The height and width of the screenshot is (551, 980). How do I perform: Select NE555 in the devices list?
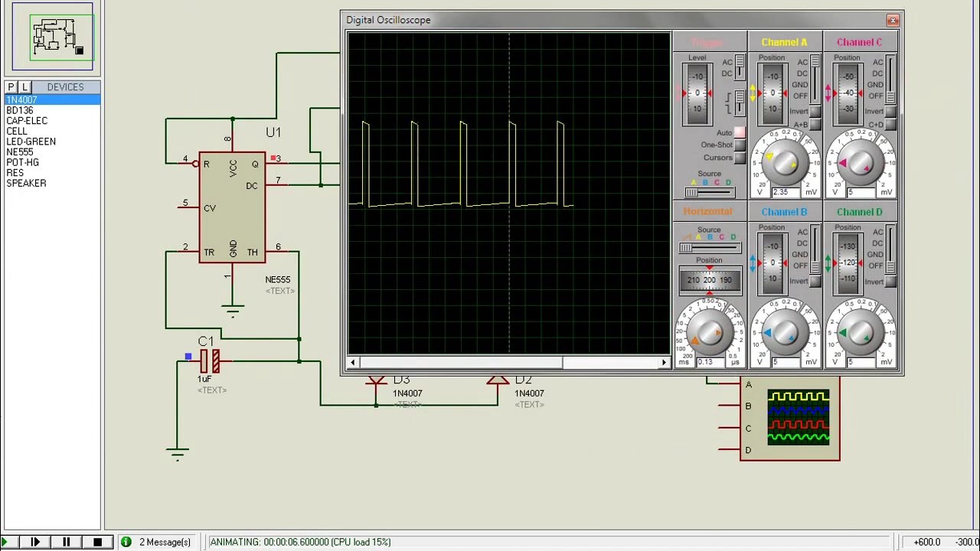point(20,152)
